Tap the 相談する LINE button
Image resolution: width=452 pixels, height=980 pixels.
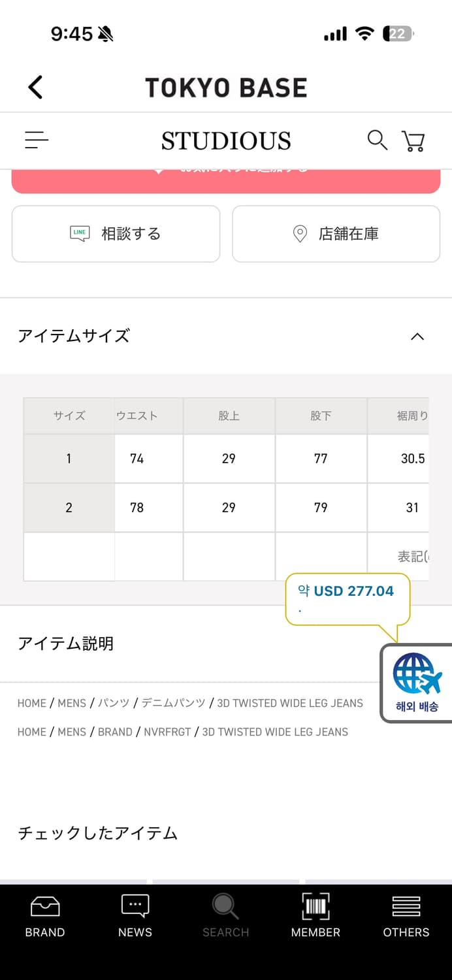pos(116,234)
